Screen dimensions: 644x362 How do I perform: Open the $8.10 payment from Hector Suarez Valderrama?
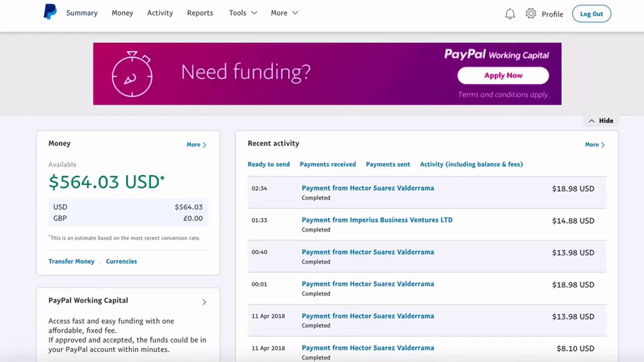tap(368, 348)
